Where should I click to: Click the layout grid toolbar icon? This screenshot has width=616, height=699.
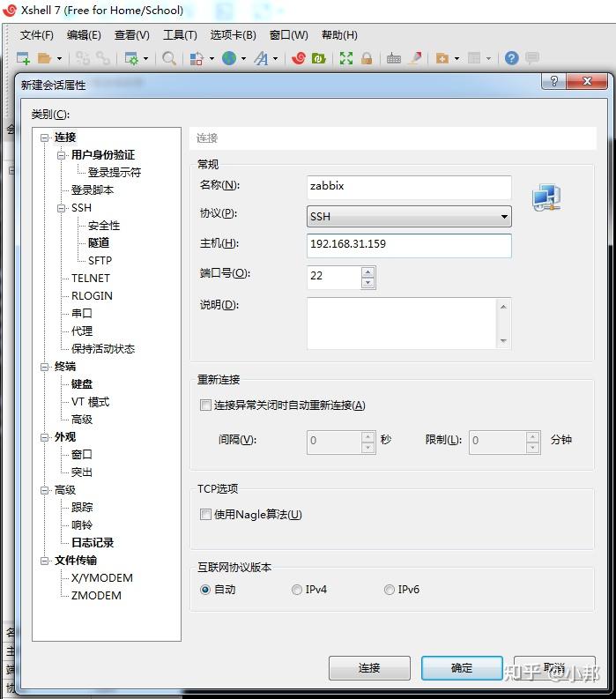pyautogui.click(x=474, y=58)
